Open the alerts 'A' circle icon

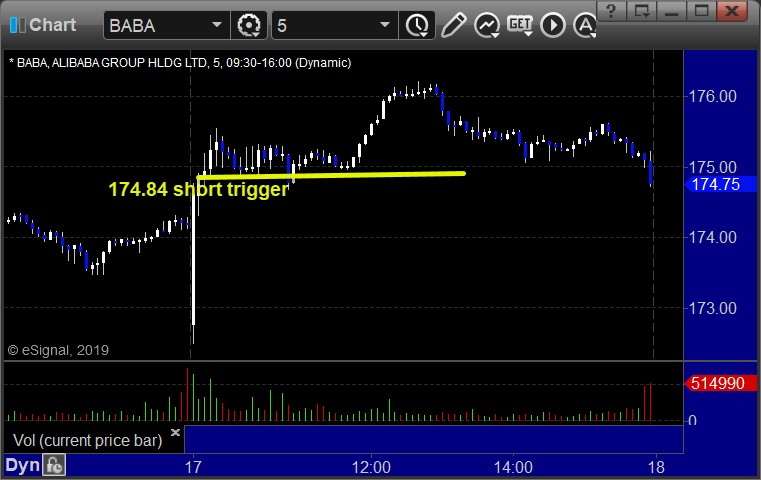point(585,25)
